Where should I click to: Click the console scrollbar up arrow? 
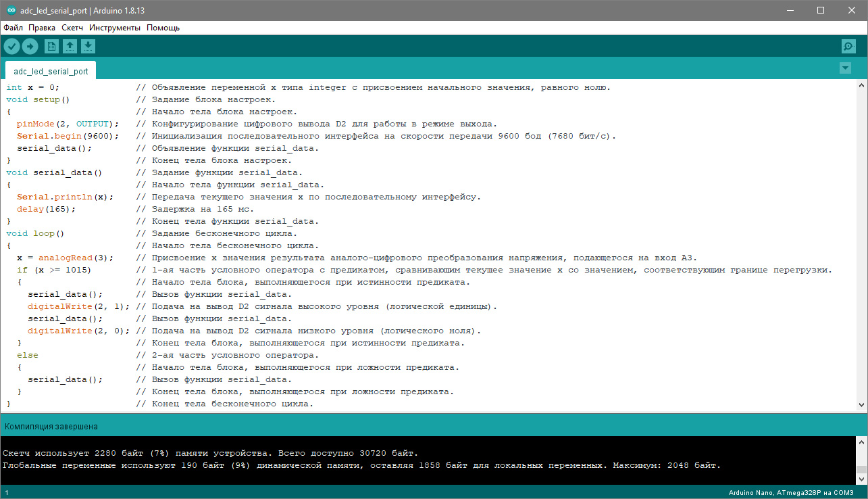(x=861, y=442)
